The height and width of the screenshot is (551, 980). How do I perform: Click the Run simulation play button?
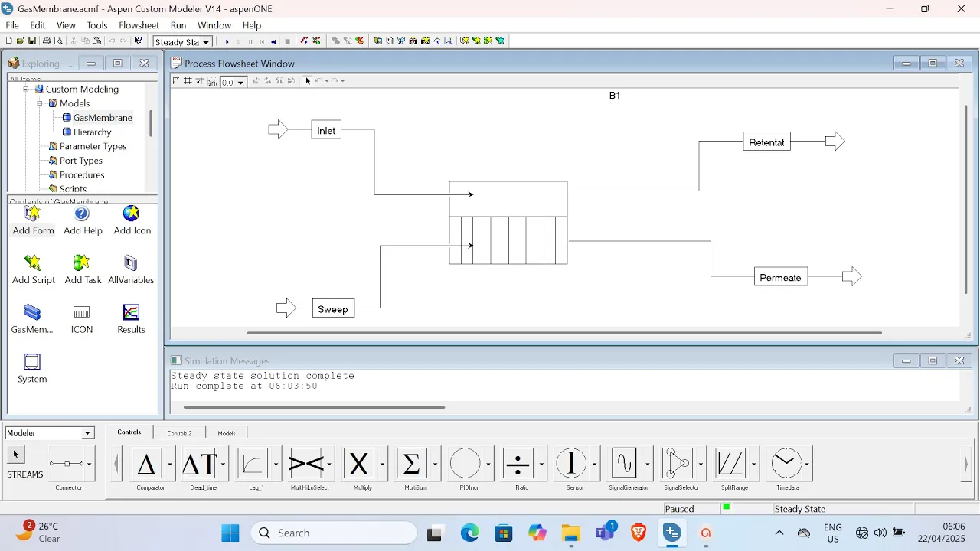227,41
